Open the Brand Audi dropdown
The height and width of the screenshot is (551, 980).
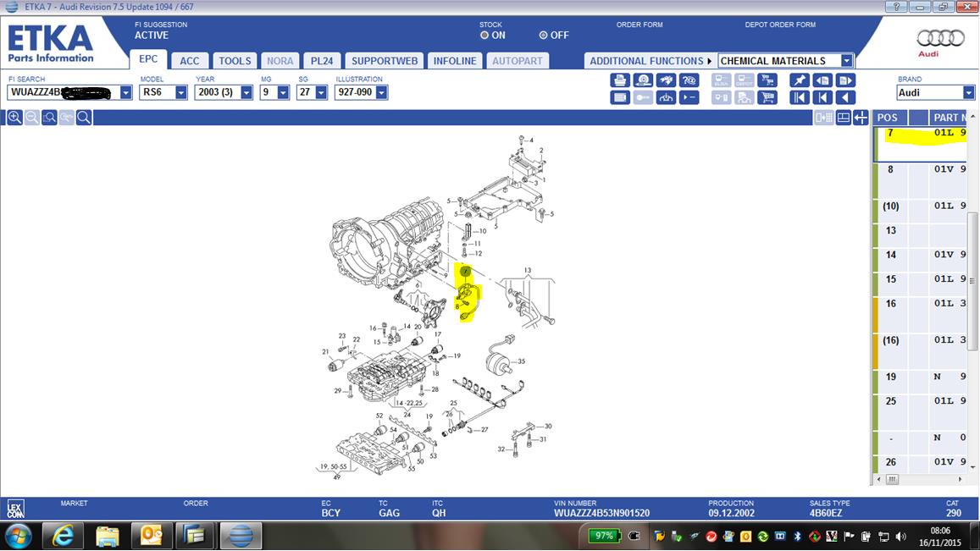[x=968, y=93]
